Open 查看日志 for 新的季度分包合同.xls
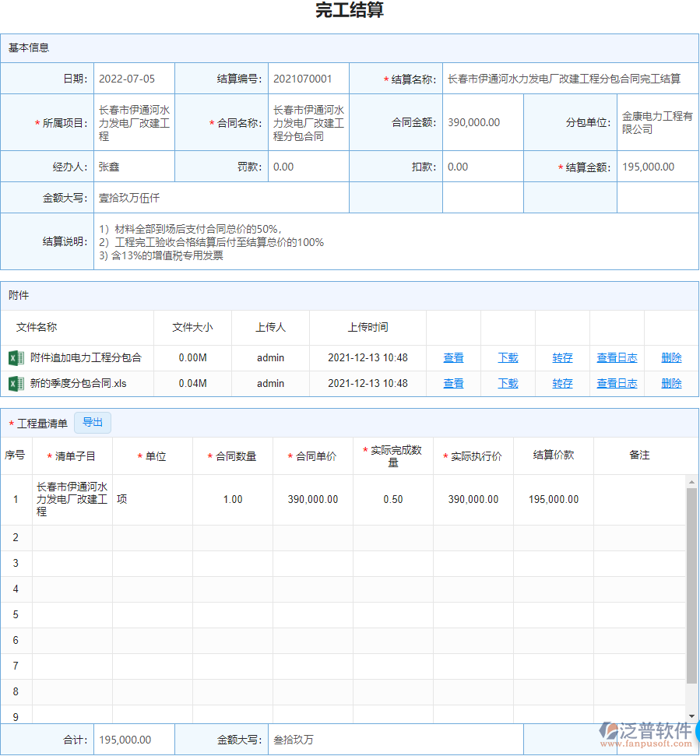The height and width of the screenshot is (756, 700). tap(617, 383)
